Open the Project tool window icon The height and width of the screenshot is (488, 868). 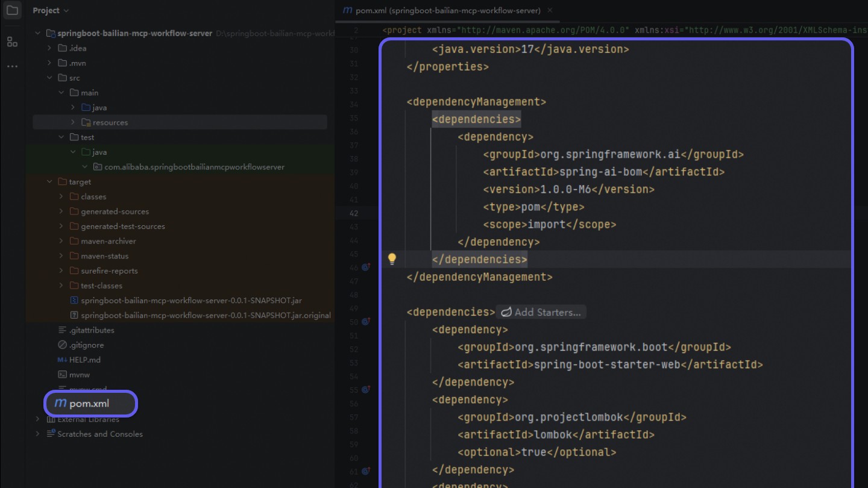click(12, 11)
